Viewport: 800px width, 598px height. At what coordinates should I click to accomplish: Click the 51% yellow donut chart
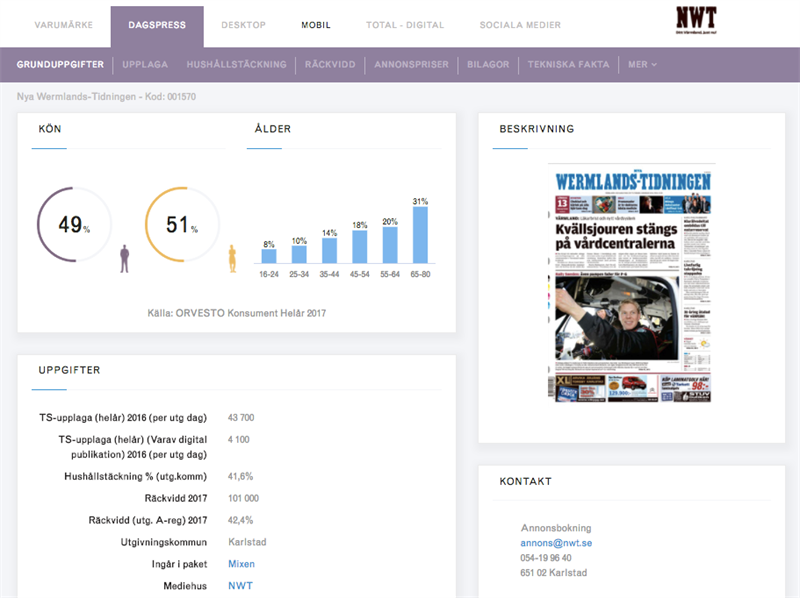(182, 225)
